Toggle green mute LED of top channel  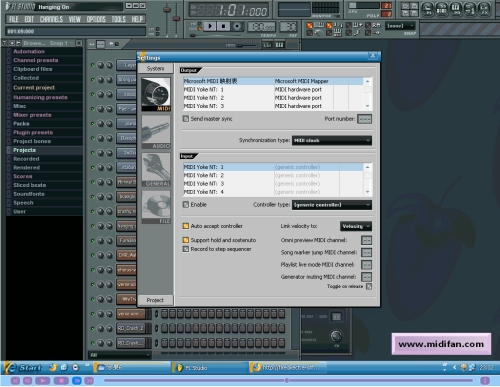[x=93, y=65]
